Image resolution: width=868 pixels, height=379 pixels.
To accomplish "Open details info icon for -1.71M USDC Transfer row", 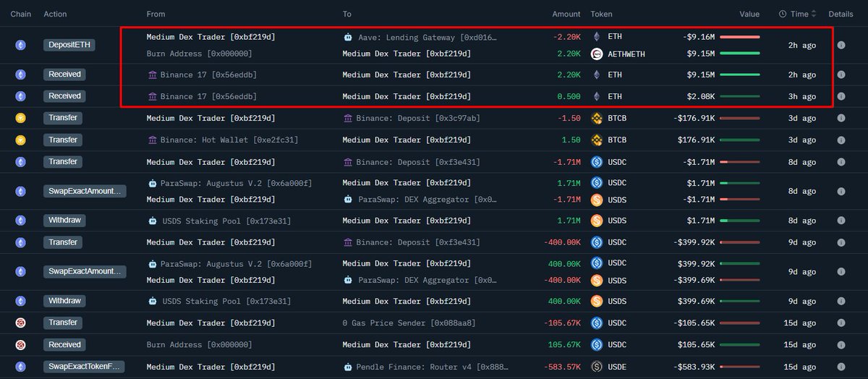I will 841,162.
